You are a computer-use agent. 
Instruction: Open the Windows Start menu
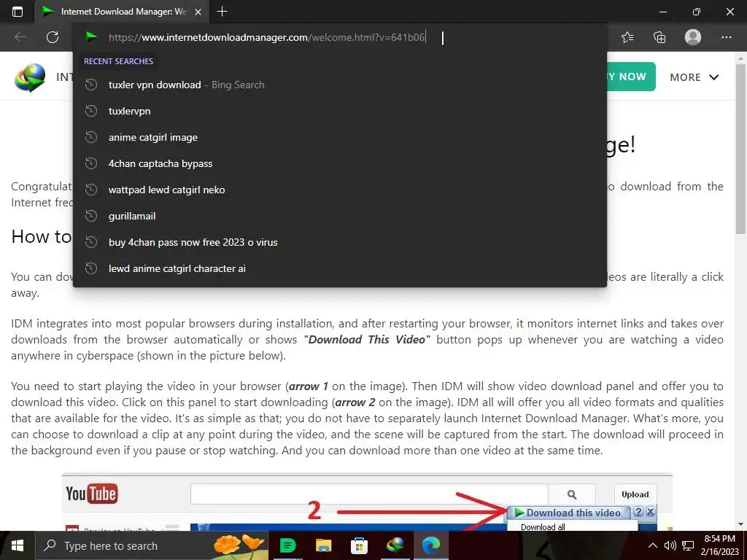pyautogui.click(x=18, y=545)
